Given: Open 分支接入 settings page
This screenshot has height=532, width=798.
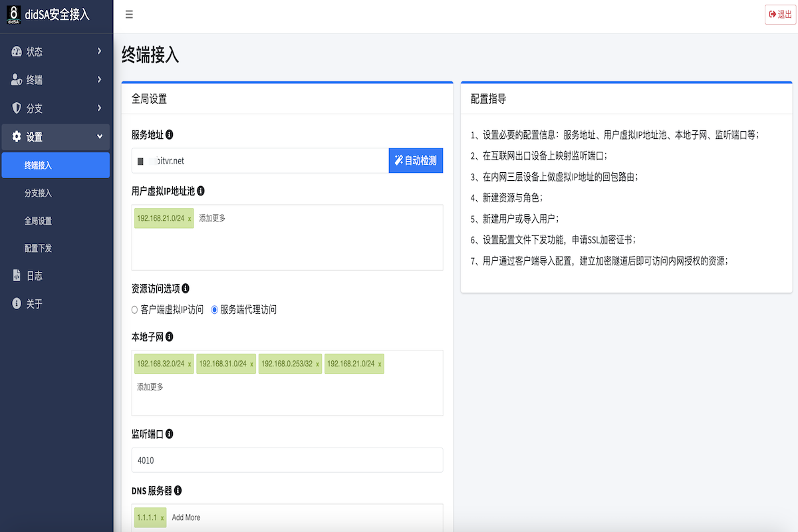Looking at the screenshot, I should click(38, 194).
